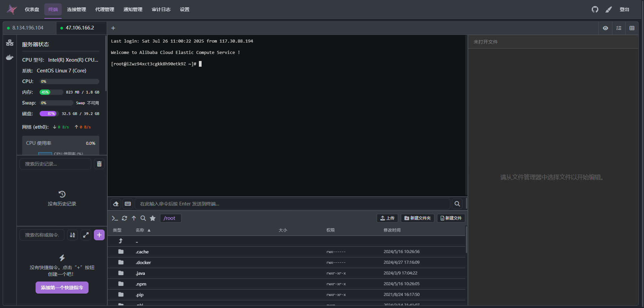Toggle the task list panel icon
The height and width of the screenshot is (308, 644).
[619, 28]
